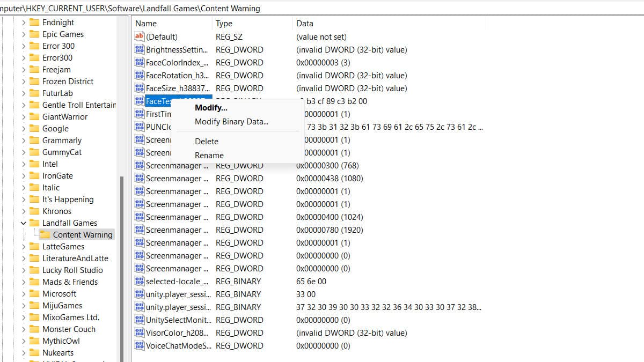Expand the Endnight key
This screenshot has width=644, height=362.
point(23,23)
